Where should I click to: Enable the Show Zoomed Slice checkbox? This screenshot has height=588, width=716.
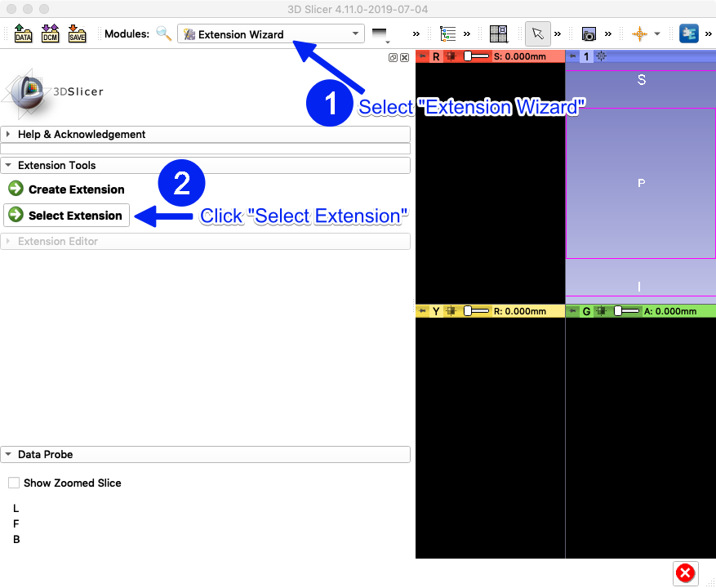[x=14, y=483]
